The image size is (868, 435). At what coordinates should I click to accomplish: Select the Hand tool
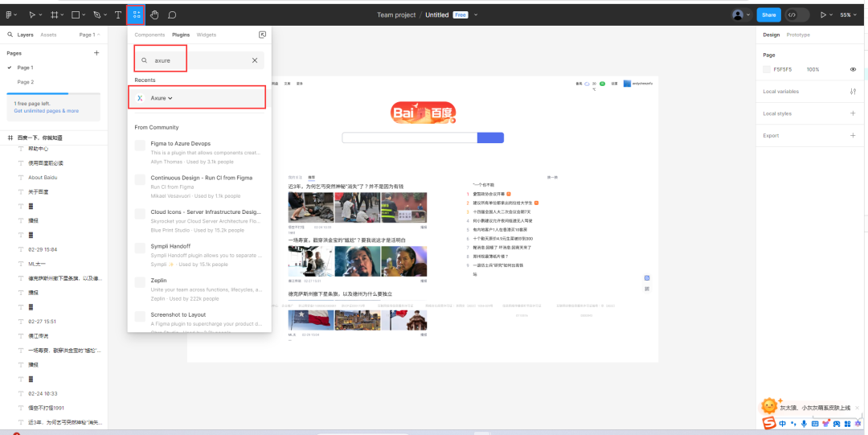(154, 15)
